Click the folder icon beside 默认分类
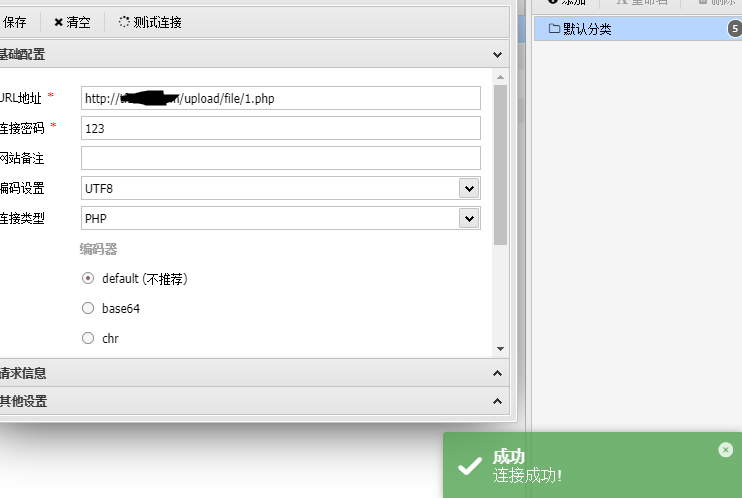This screenshot has height=498, width=742. [x=554, y=29]
